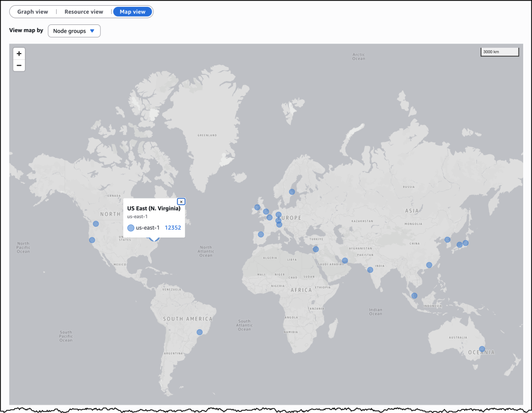Switch to Resource view

[83, 11]
